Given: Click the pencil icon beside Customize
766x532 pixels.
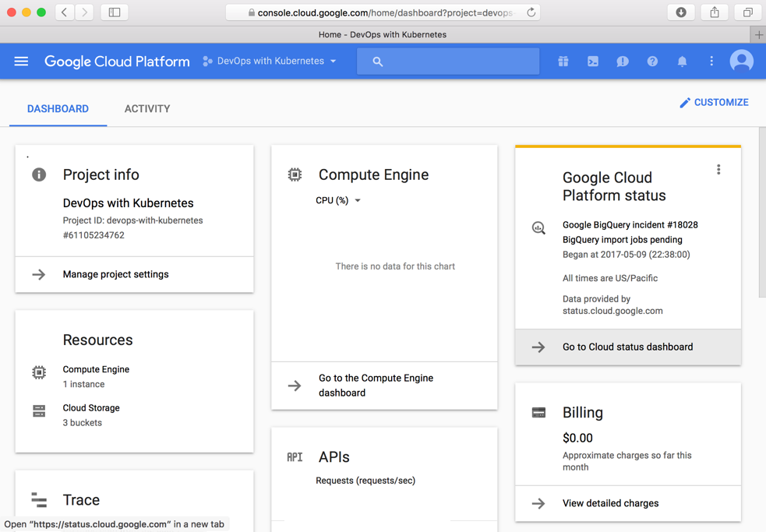Looking at the screenshot, I should 685,103.
